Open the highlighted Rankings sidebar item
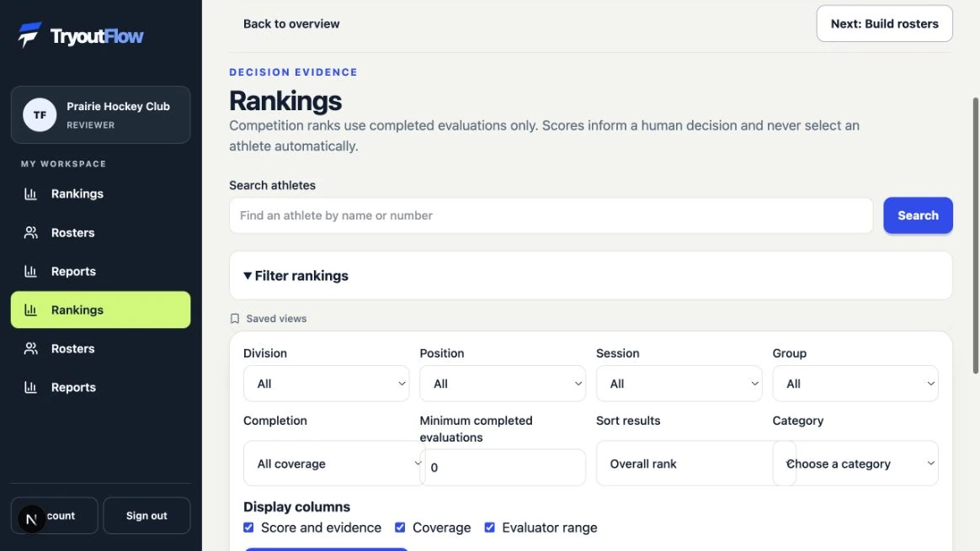The image size is (980, 551). click(101, 310)
